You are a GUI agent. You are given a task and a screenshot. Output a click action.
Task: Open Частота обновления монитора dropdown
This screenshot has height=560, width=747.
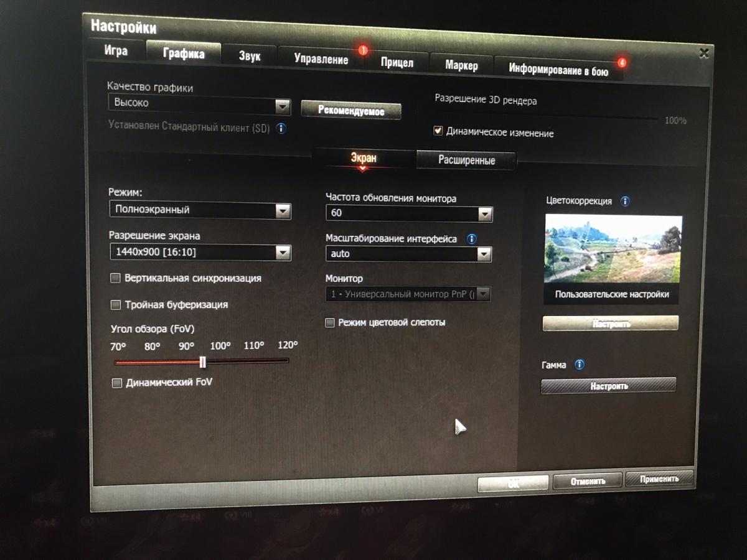[x=409, y=213]
